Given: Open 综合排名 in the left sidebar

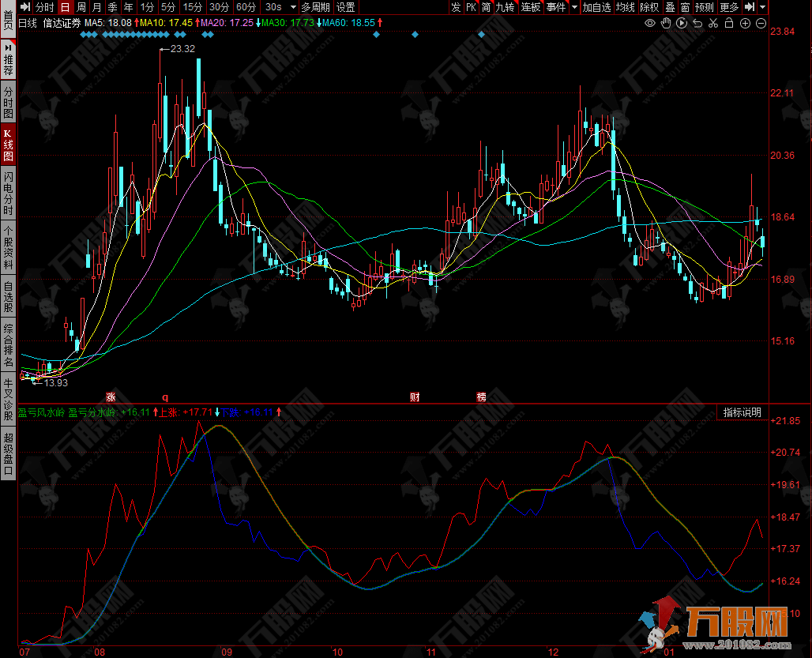Looking at the screenshot, I should [x=8, y=344].
